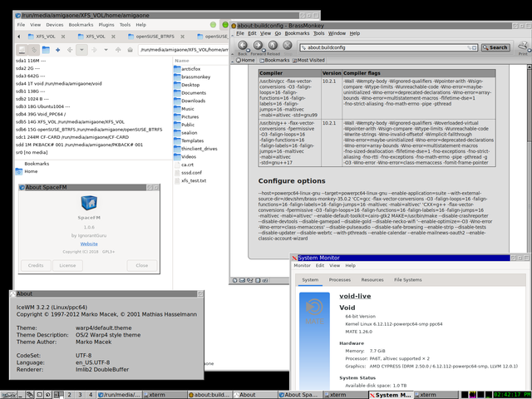Click the SpaceFM path bar

184,50
